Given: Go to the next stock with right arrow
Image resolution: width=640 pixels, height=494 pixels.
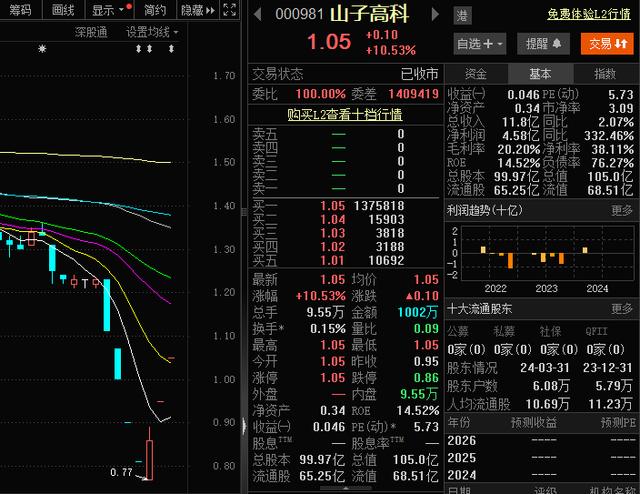Looking at the screenshot, I should click(x=435, y=14).
